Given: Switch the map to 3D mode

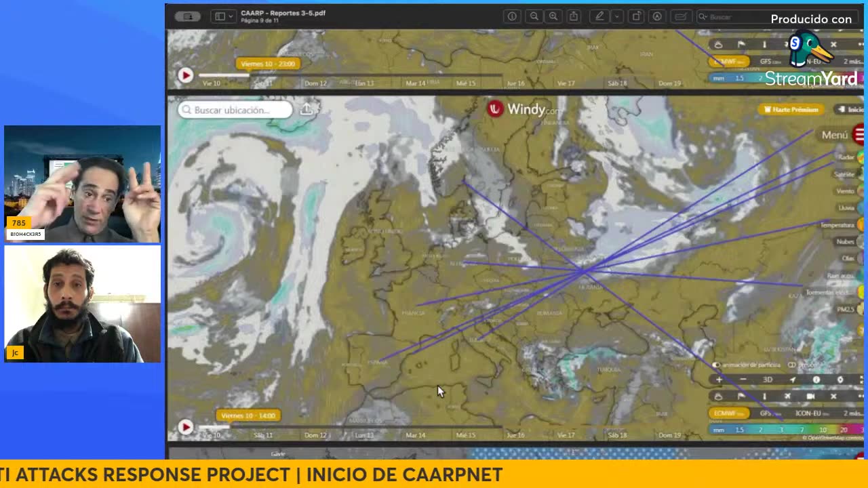Looking at the screenshot, I should click(768, 380).
